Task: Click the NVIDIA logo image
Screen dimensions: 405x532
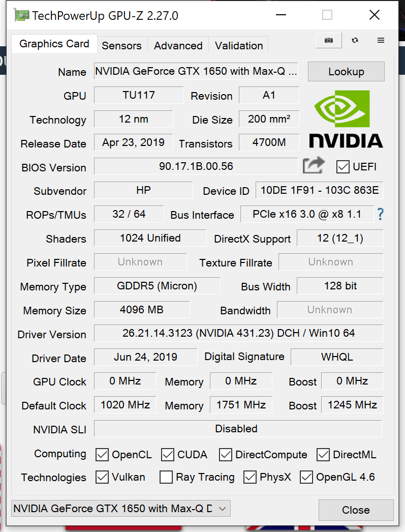Action: click(x=346, y=118)
